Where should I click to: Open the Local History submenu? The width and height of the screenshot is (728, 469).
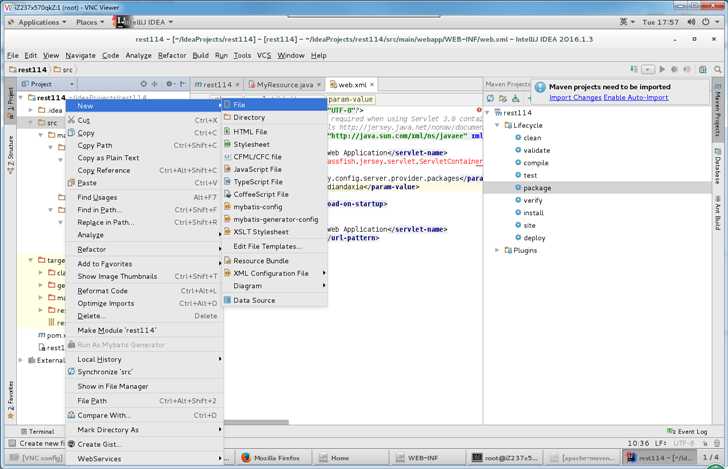point(144,359)
